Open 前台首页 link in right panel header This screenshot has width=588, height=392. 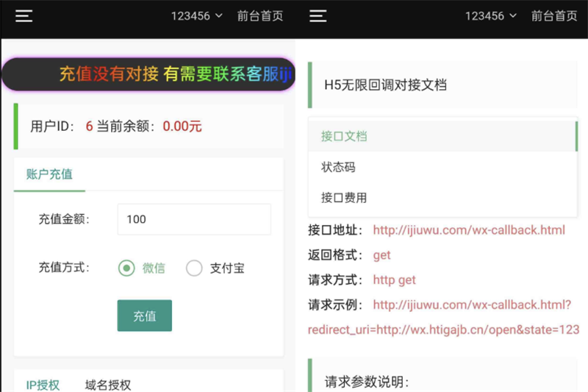[554, 16]
